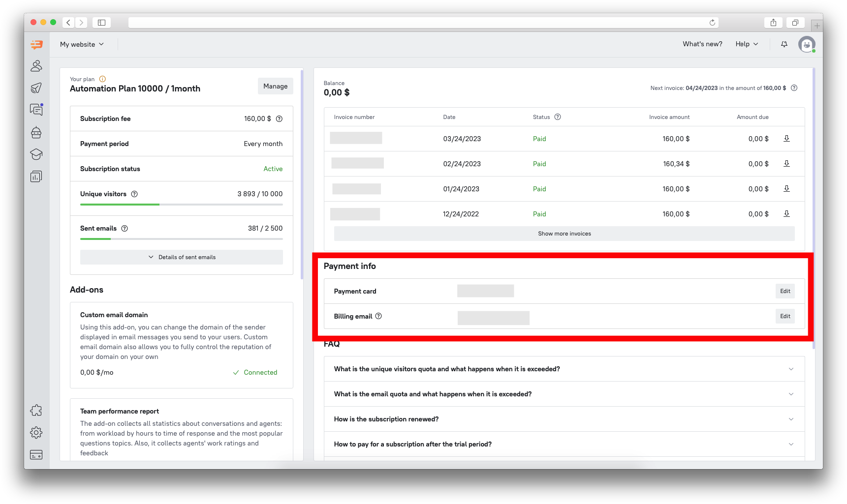847x504 pixels.
Task: Click the 3 893 / 10 000 visitors value
Action: (260, 194)
